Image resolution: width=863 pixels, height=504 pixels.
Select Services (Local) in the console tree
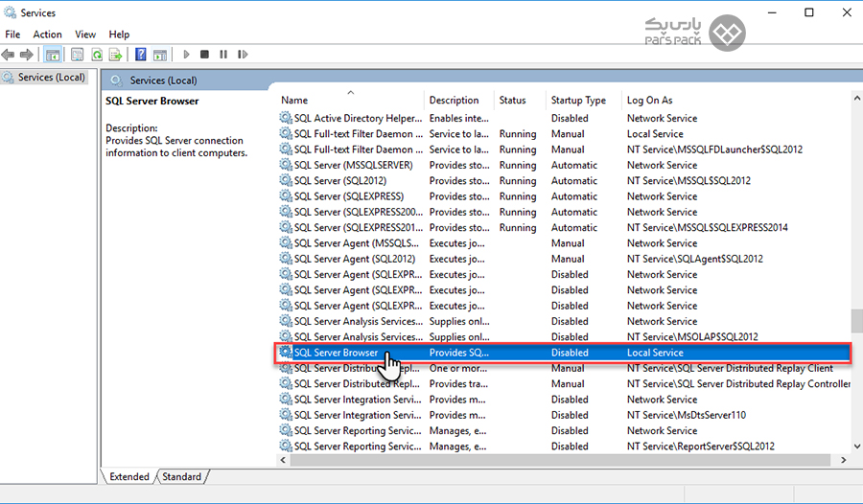[52, 77]
